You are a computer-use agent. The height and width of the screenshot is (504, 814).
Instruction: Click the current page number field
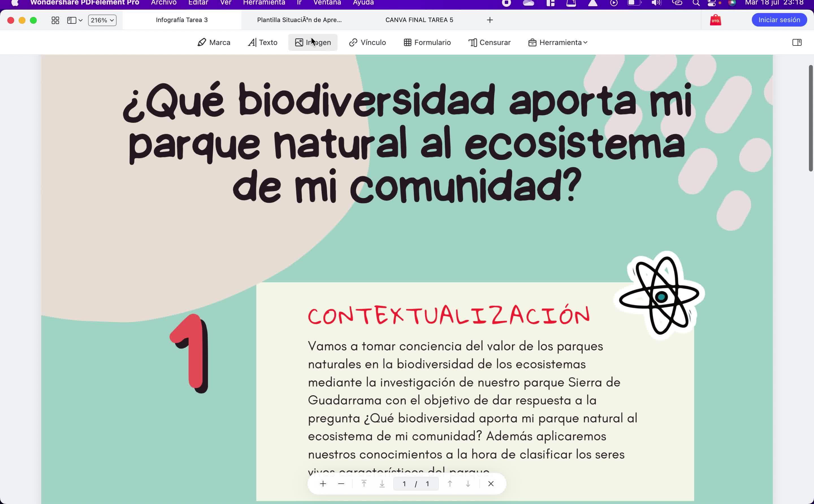[404, 484]
